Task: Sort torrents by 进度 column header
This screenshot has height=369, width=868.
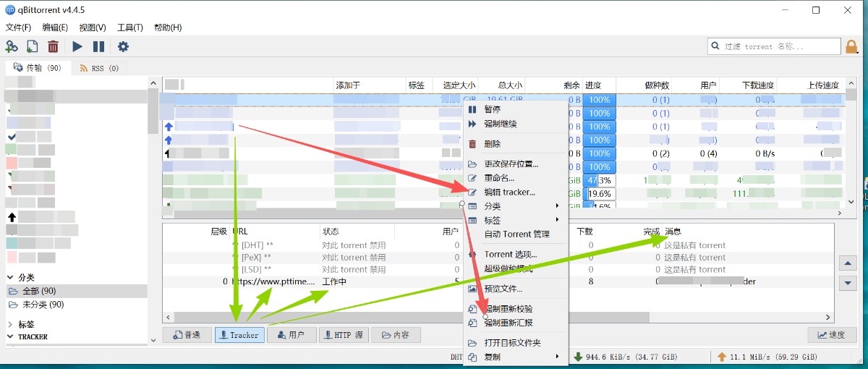Action: 599,85
